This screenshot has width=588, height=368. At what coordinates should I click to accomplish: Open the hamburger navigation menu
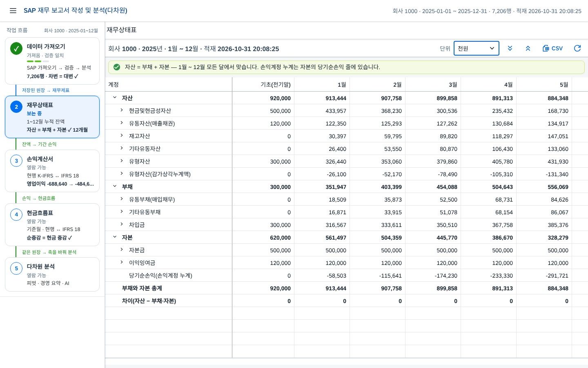coord(13,11)
